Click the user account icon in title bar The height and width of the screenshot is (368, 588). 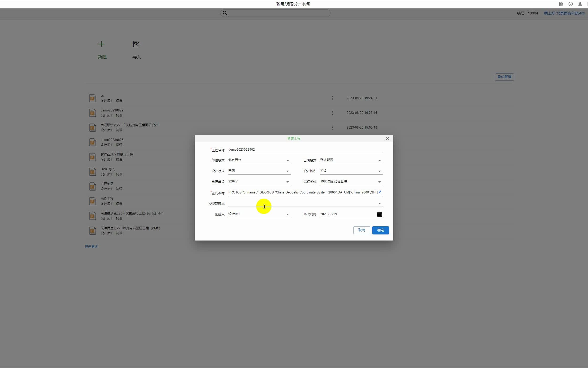click(x=580, y=4)
